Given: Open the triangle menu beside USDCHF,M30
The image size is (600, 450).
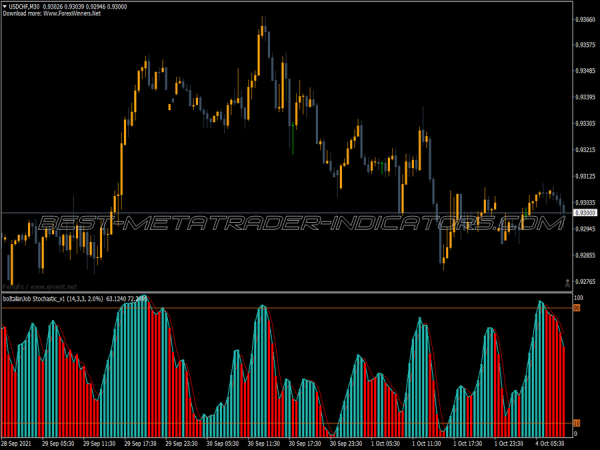Looking at the screenshot, I should tap(5, 7).
